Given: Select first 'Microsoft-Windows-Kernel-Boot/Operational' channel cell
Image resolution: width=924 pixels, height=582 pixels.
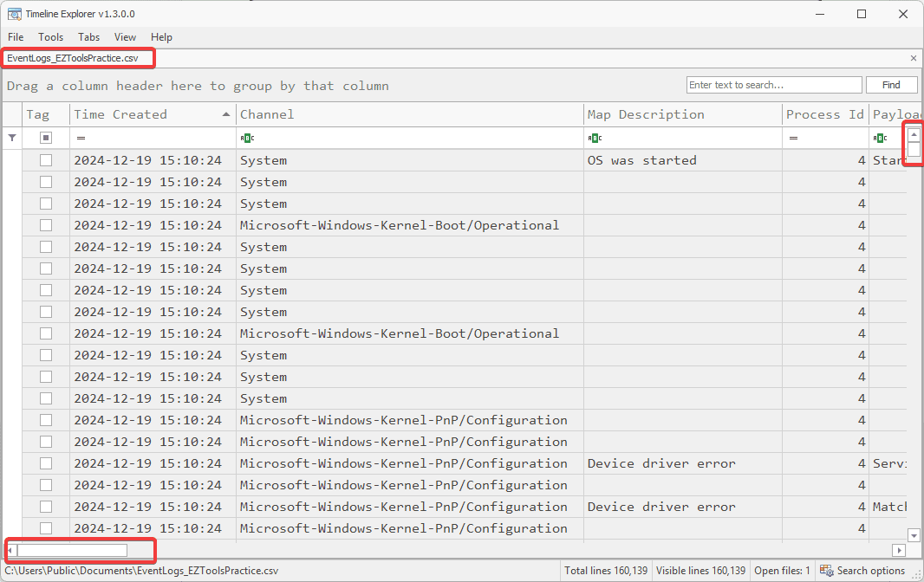Looking at the screenshot, I should (x=409, y=225).
